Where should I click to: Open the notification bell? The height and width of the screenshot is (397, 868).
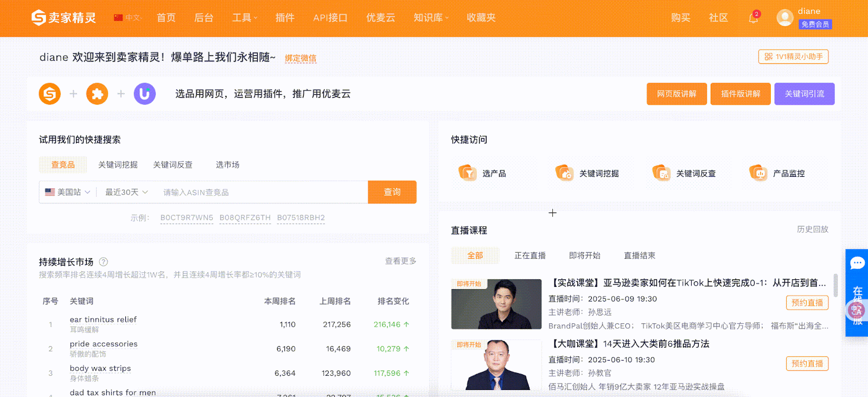(754, 18)
